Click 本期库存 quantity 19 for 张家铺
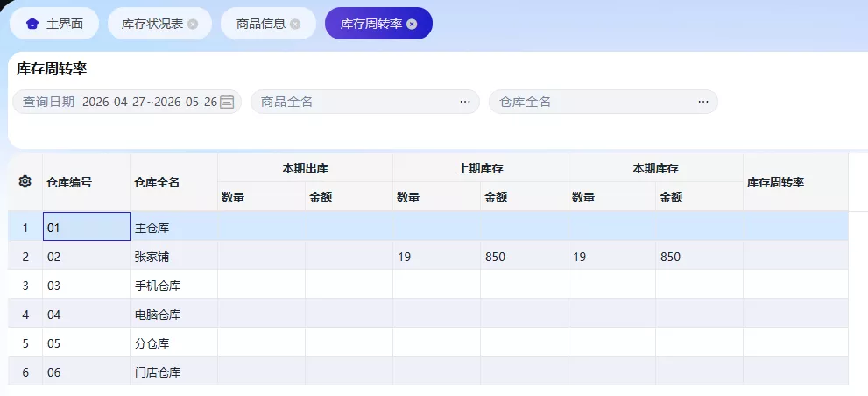The image size is (868, 396). (x=611, y=257)
